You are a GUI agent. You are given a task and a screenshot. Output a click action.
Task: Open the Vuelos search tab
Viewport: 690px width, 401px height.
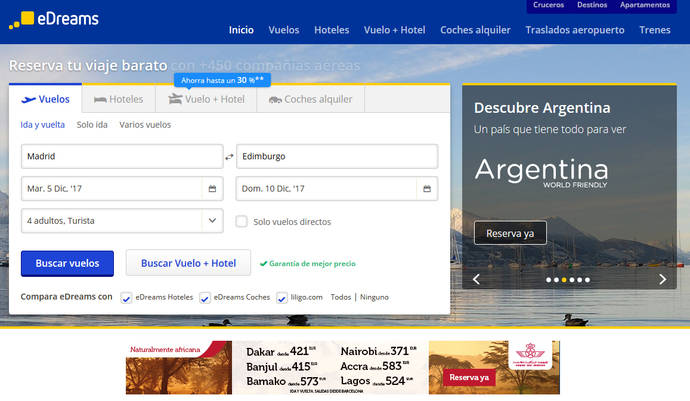pos(46,99)
